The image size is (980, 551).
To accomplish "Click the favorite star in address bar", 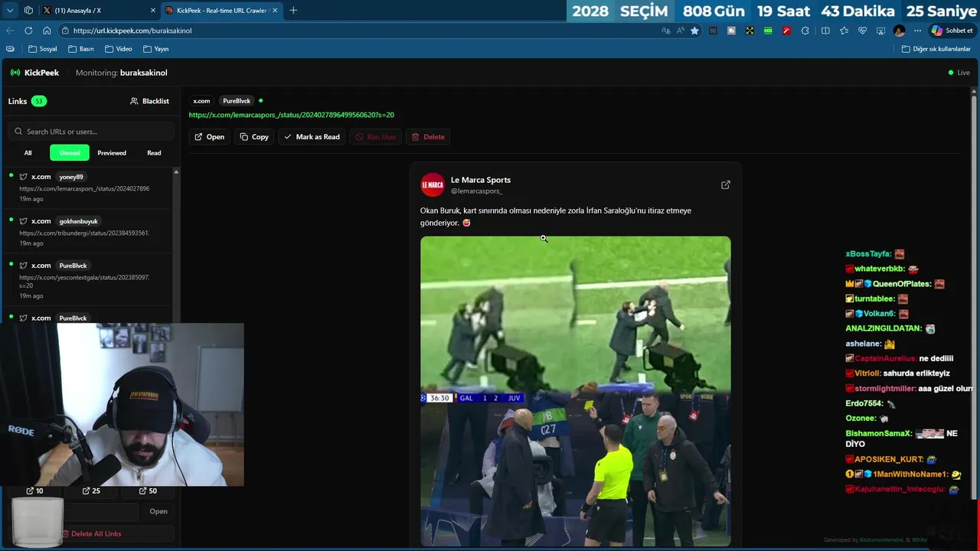I will [694, 31].
